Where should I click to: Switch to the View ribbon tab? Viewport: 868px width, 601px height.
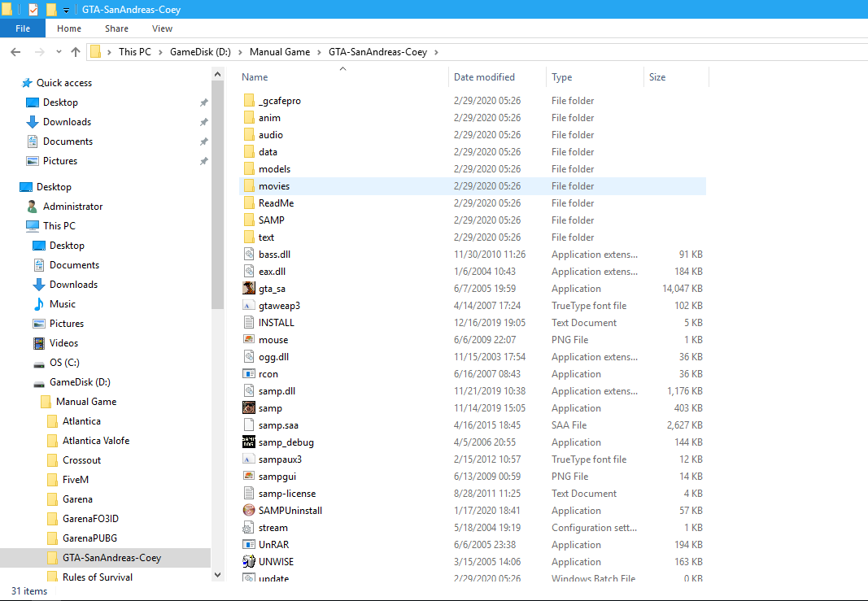(x=162, y=28)
